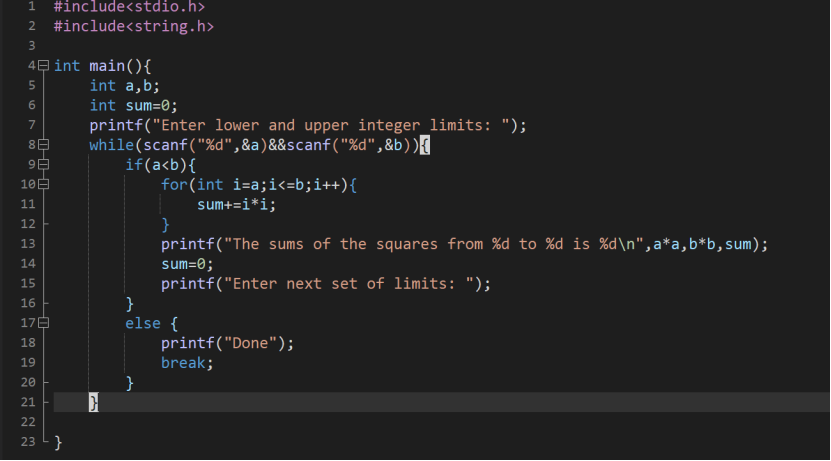Click the closing brace of the else block on line 20
Image resolution: width=831 pixels, height=461 pixels.
tap(130, 383)
